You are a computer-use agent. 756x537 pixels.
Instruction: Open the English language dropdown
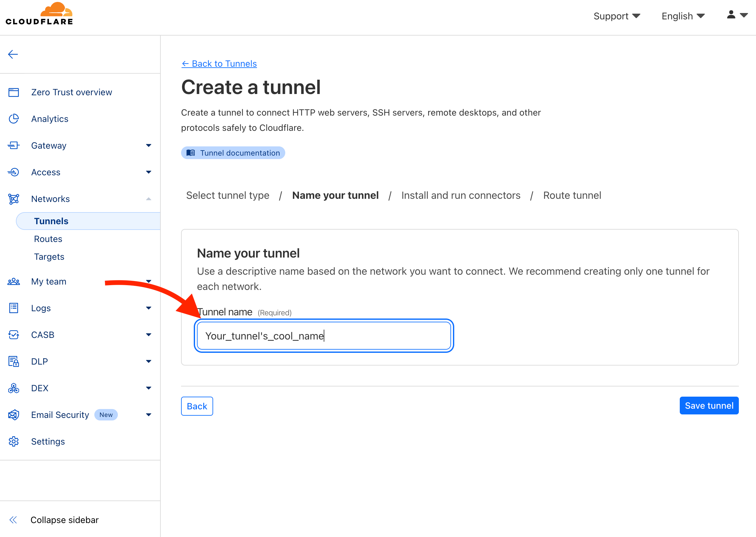point(683,16)
